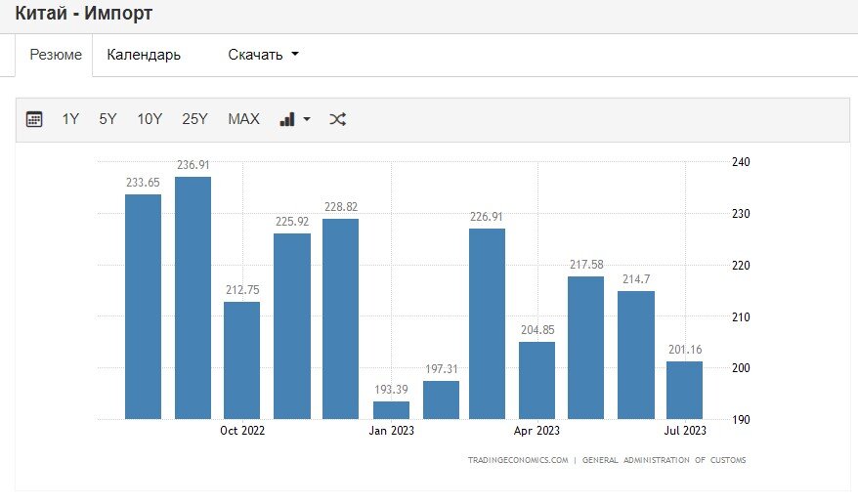This screenshot has width=858, height=504.
Task: Open the calendar date range icon
Action: [34, 119]
